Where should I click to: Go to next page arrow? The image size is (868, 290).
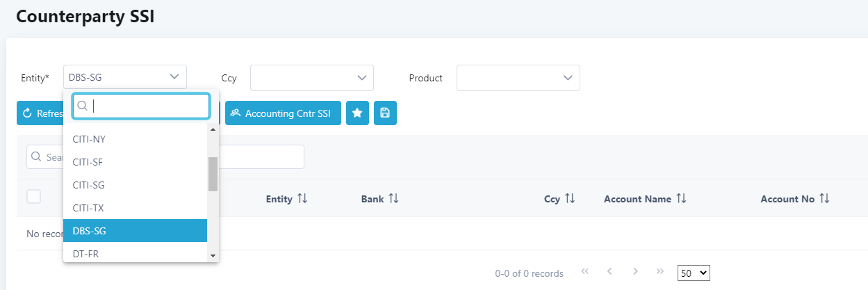tap(635, 271)
